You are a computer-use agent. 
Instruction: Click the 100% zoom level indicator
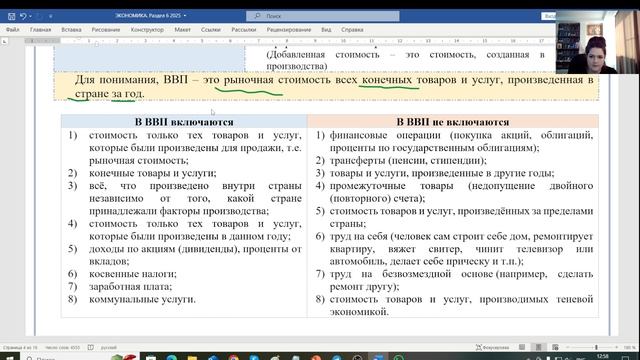click(629, 348)
